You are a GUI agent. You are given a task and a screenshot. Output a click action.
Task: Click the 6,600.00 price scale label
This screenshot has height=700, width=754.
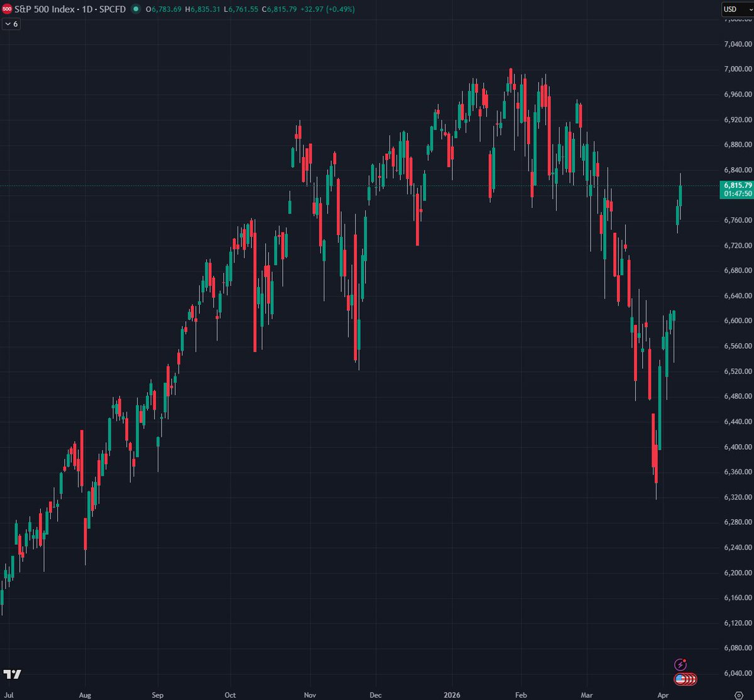click(x=738, y=321)
